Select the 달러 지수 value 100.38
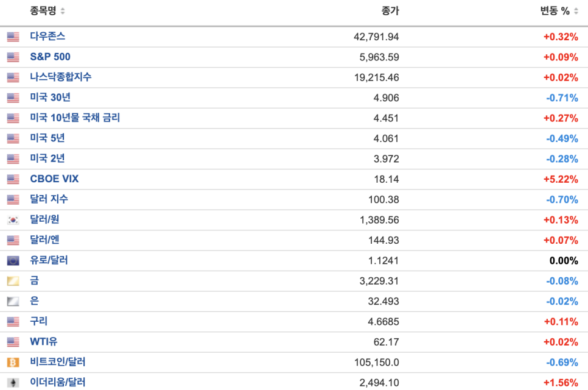 click(383, 199)
